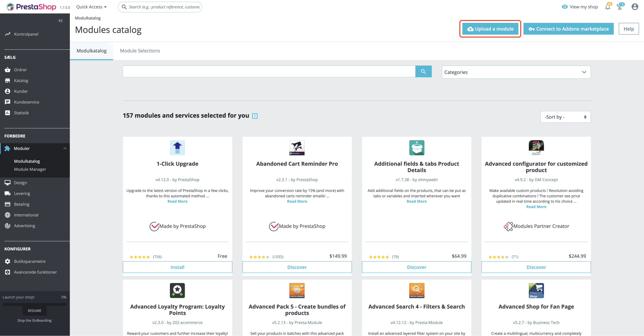Click Upload a module button
Viewport: 644px width, 336px height.
[x=490, y=29]
